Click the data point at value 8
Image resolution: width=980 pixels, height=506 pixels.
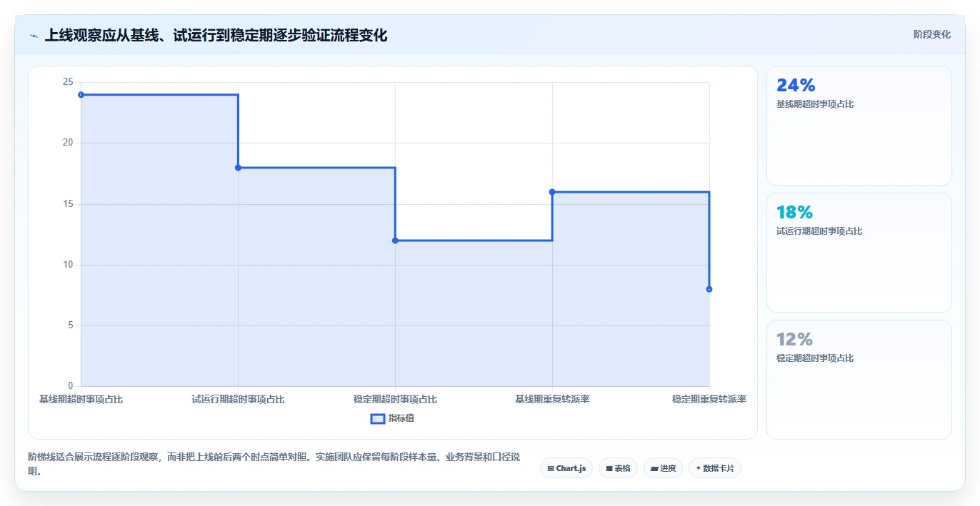tap(709, 289)
